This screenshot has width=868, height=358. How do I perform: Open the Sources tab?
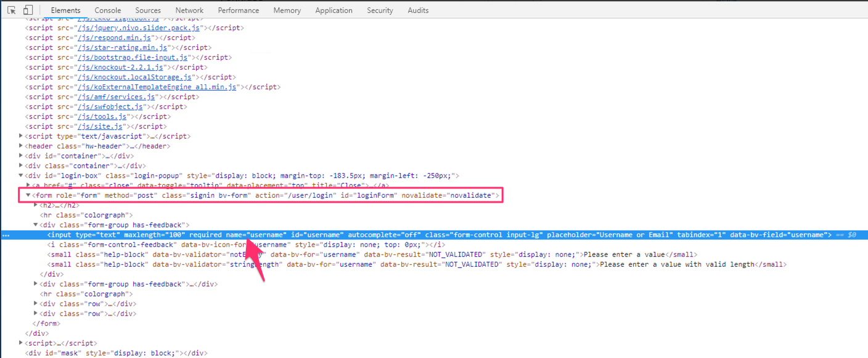[x=148, y=10]
